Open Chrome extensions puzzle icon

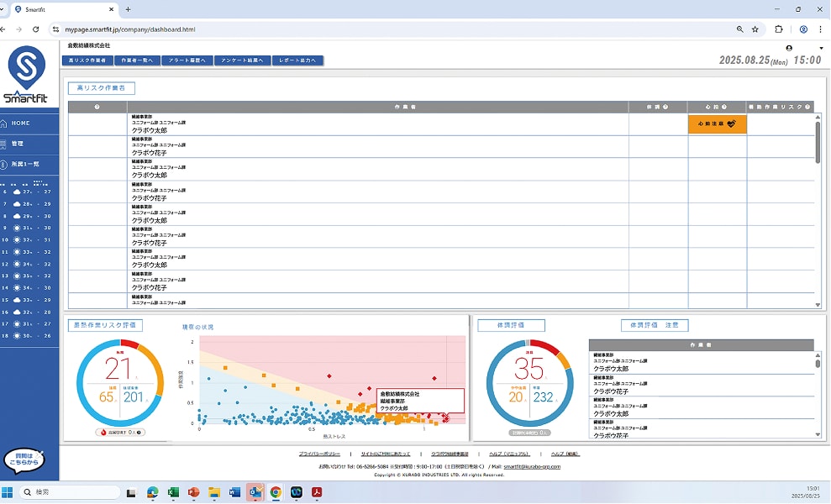point(779,29)
